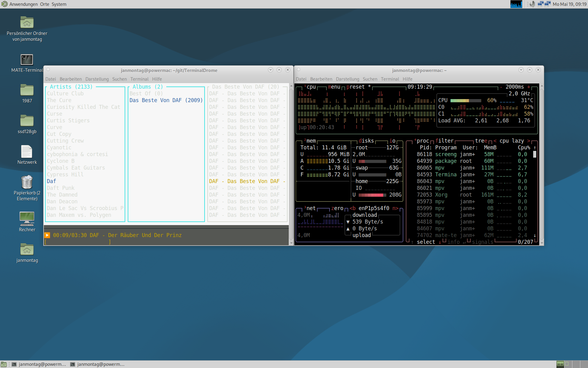Toggle tree view in btop proc box

pyautogui.click(x=481, y=141)
